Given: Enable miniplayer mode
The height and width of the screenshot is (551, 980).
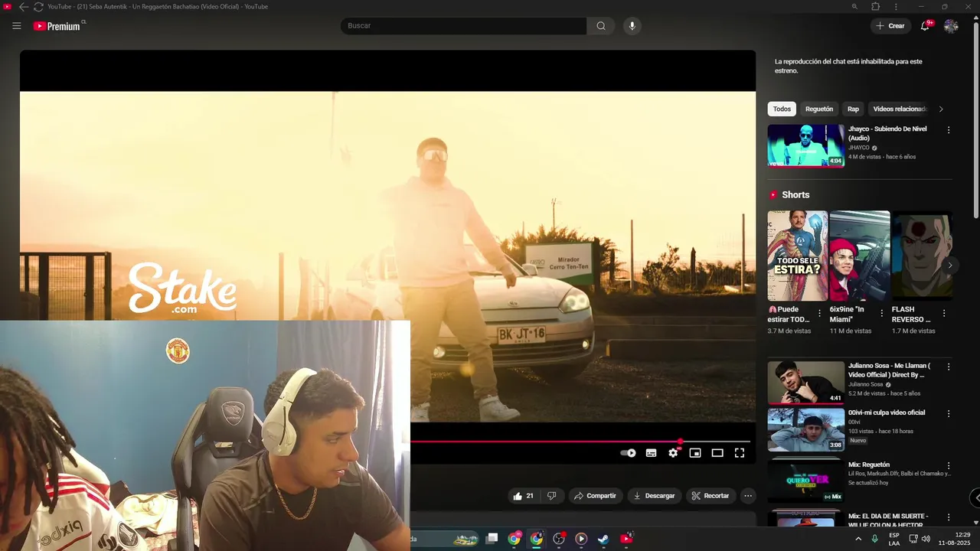Looking at the screenshot, I should (x=695, y=453).
